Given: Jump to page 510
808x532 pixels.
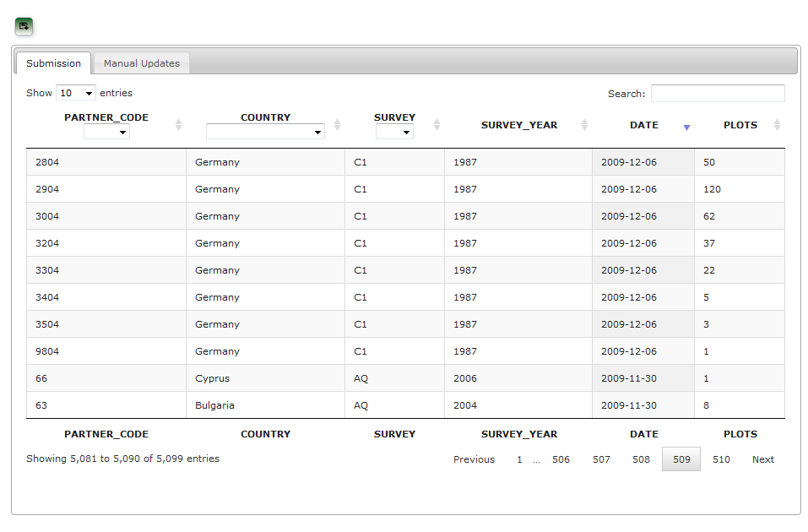Looking at the screenshot, I should pos(721,459).
